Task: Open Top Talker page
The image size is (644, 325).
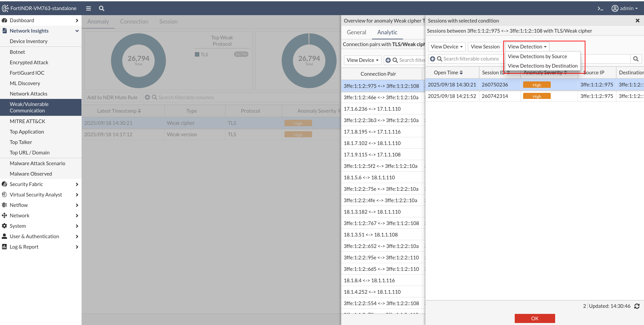Action: pos(21,142)
